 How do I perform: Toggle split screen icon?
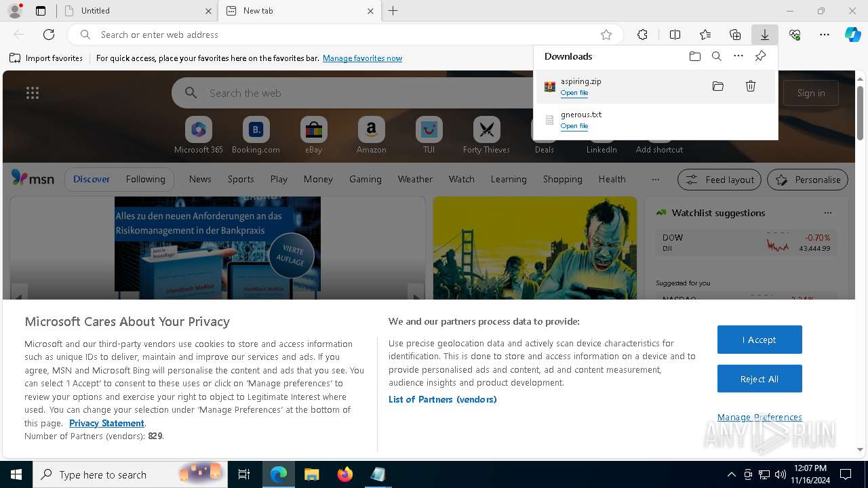[675, 35]
